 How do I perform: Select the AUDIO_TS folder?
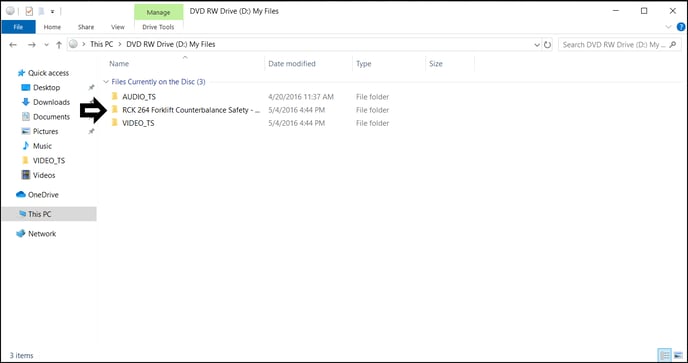(139, 97)
